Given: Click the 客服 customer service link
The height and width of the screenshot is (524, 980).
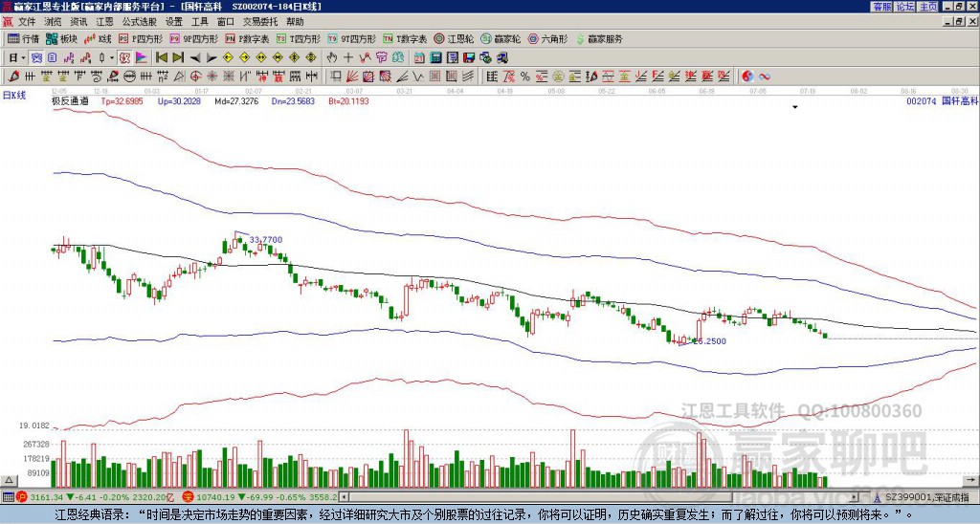Looking at the screenshot, I should (x=881, y=7).
